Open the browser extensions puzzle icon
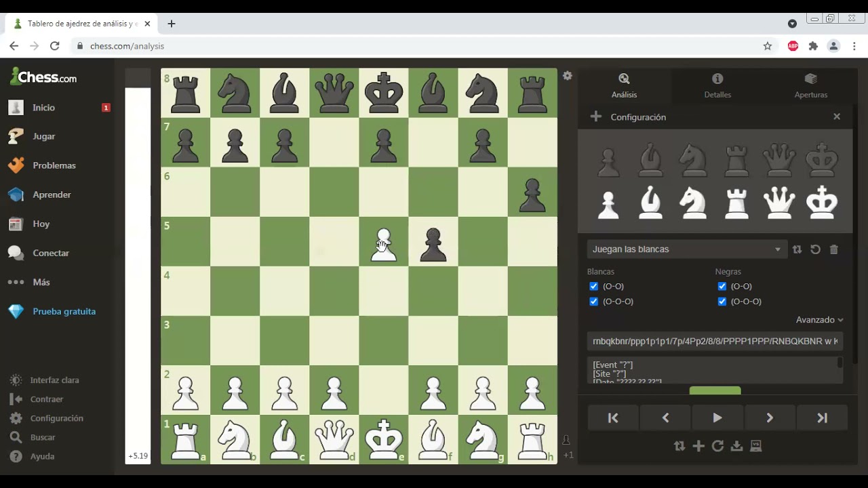Viewport: 868px width, 488px height. click(x=813, y=46)
